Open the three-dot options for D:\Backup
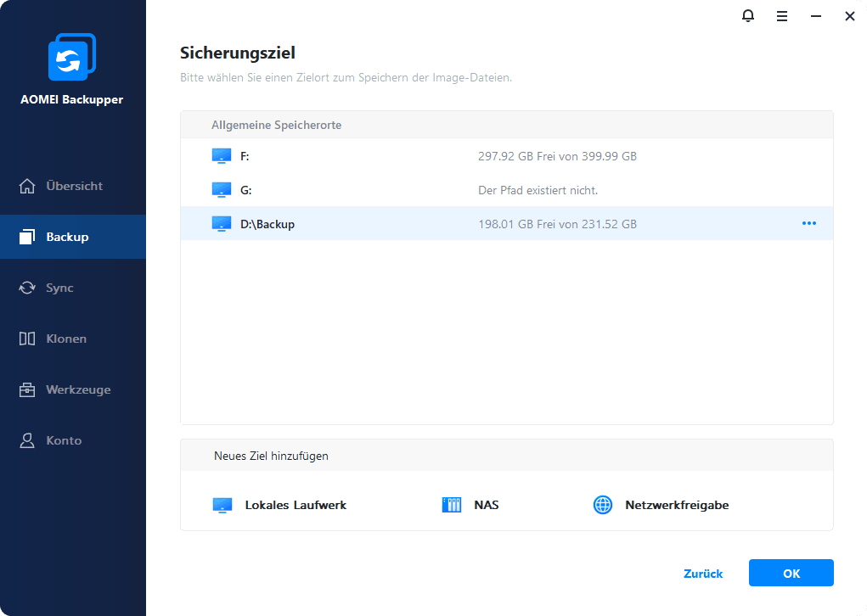Screen dimensions: 867x616 click(x=809, y=223)
